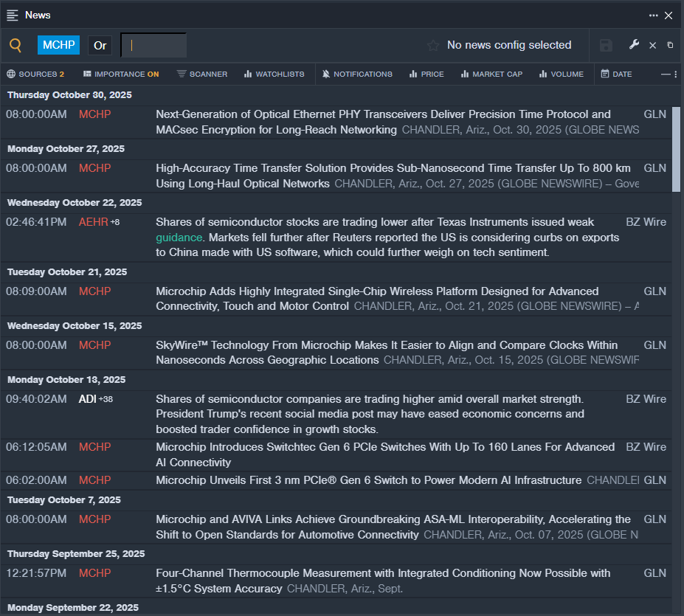Open settings with the wrench icon

(x=634, y=45)
